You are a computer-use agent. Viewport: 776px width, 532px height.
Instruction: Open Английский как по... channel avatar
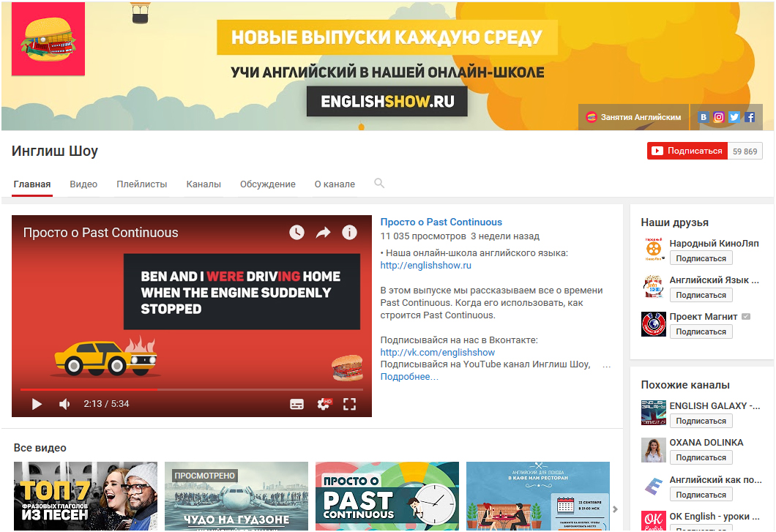tap(653, 487)
